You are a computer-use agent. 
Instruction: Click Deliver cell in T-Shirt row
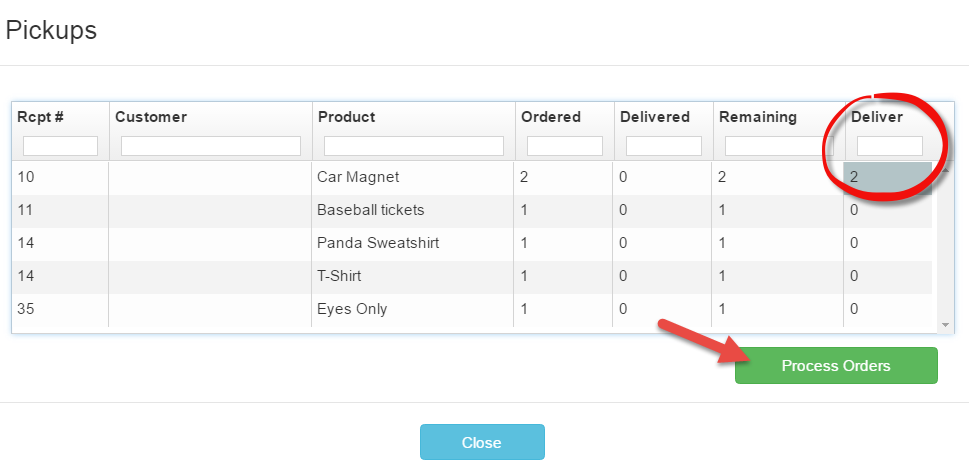[888, 276]
